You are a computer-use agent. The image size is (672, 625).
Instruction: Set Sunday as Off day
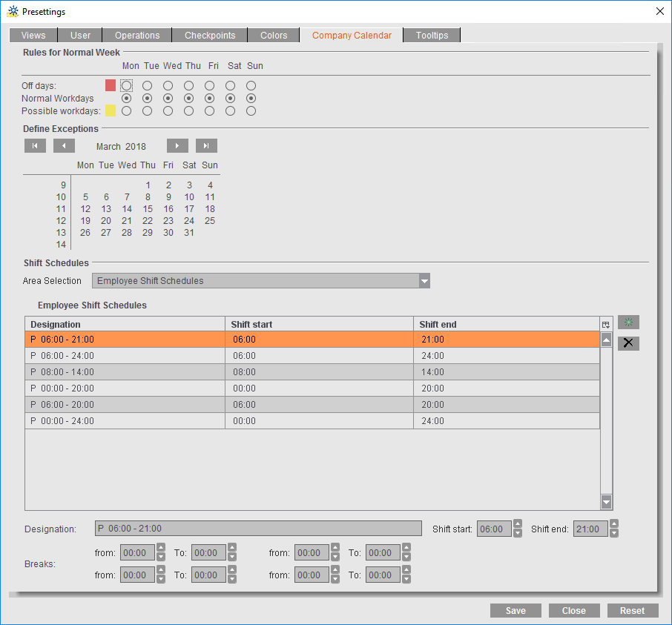pyautogui.click(x=251, y=86)
